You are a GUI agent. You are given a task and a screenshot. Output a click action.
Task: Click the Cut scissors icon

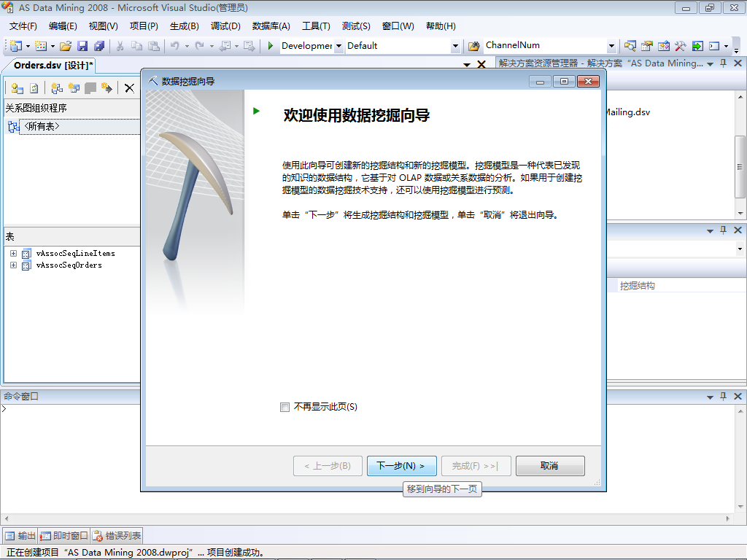point(120,46)
